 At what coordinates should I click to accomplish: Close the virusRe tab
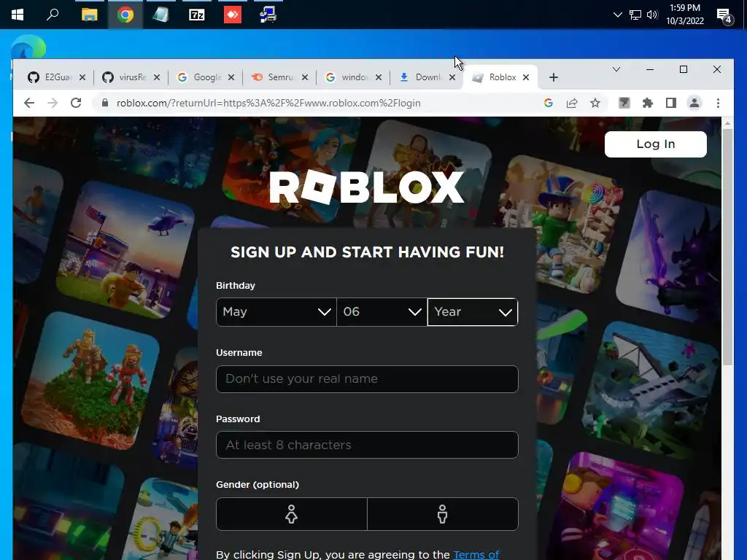click(156, 77)
